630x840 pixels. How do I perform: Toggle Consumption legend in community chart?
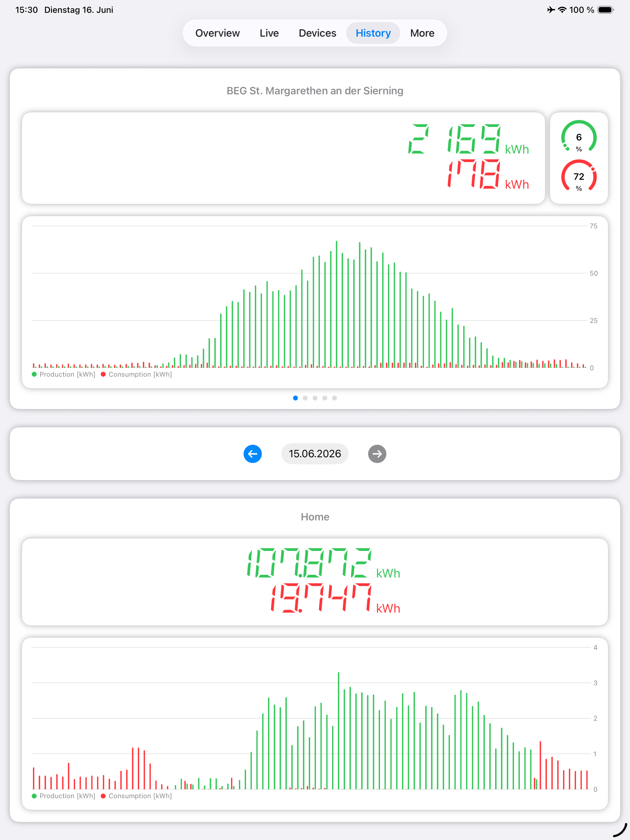tap(136, 375)
